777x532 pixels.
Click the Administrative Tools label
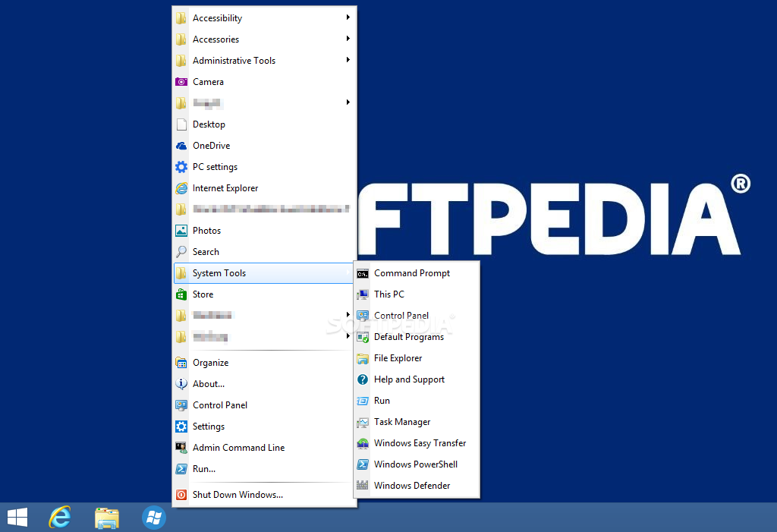234,61
